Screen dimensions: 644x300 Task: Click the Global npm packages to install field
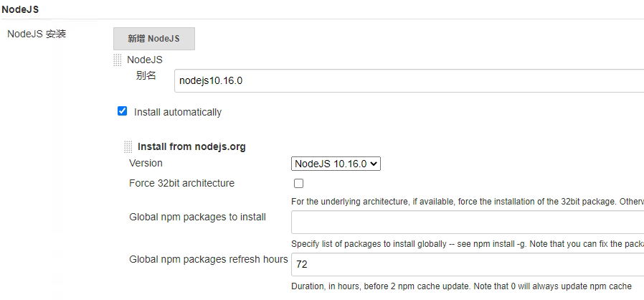click(x=468, y=222)
